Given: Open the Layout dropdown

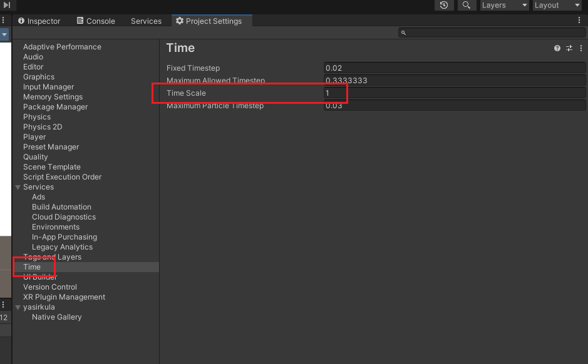Looking at the screenshot, I should click(x=557, y=5).
